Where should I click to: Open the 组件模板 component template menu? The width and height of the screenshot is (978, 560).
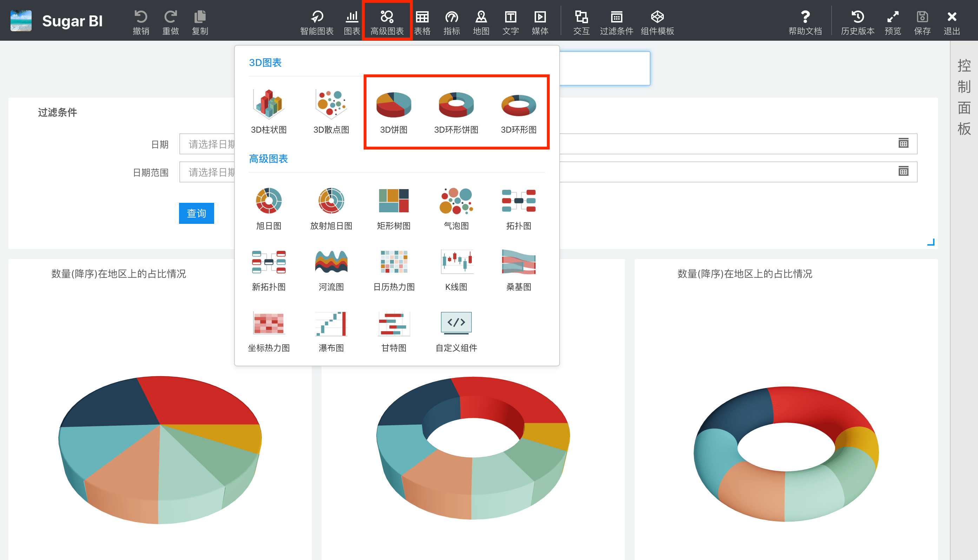coord(657,22)
